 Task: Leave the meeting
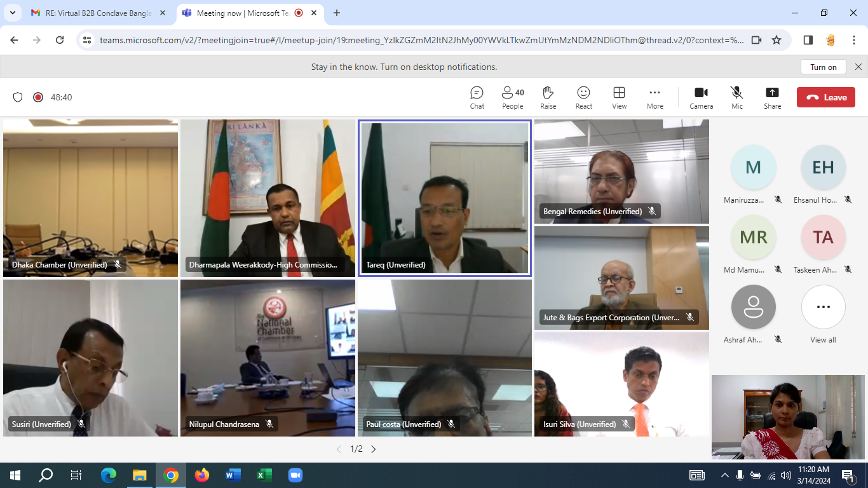(x=825, y=97)
